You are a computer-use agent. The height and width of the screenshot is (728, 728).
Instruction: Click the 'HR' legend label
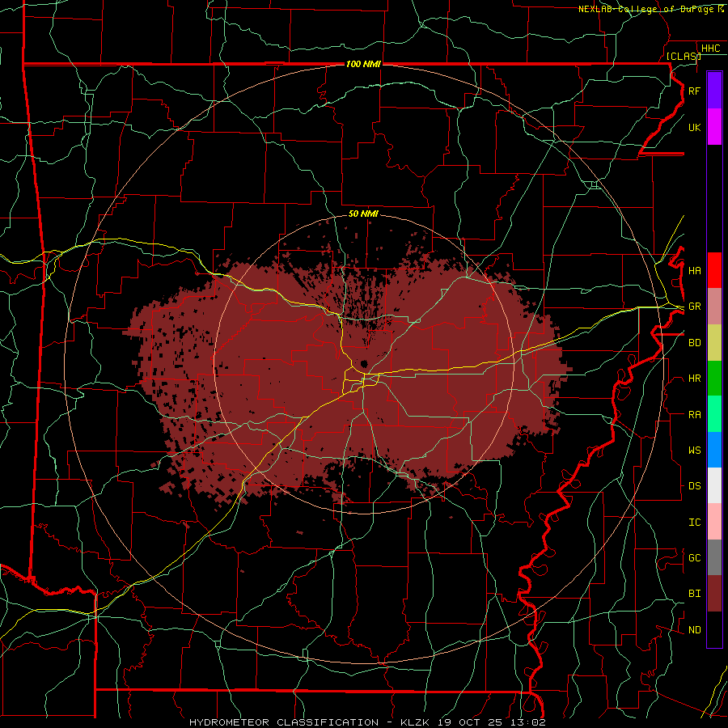(694, 379)
